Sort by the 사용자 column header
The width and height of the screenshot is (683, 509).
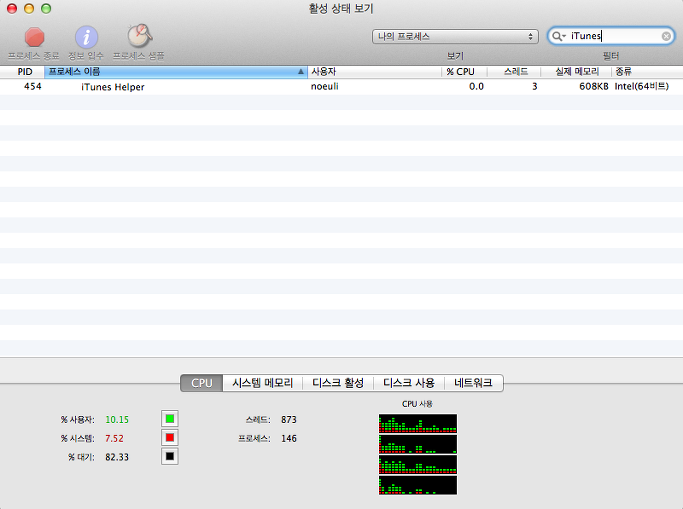(375, 72)
